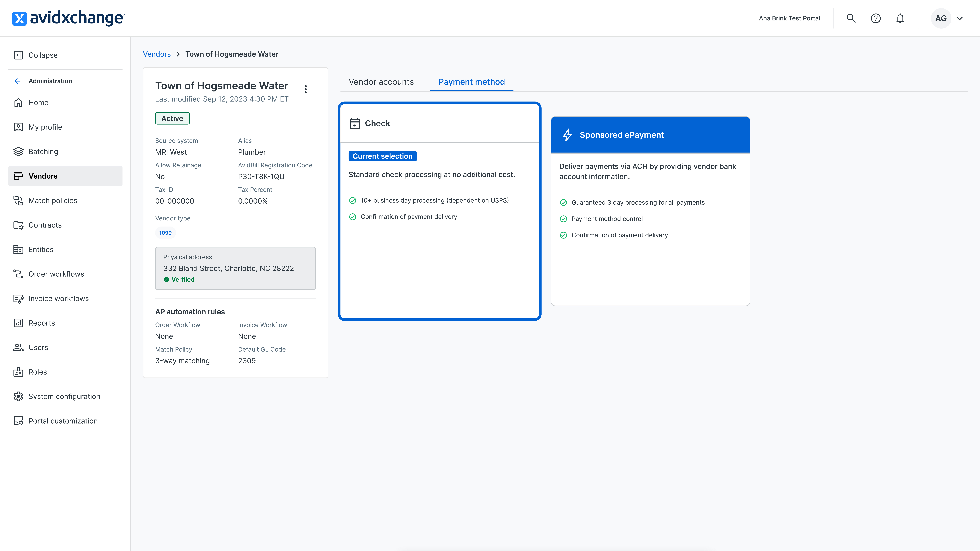Click the MRI West source system value
The height and width of the screenshot is (551, 980).
coord(171,152)
